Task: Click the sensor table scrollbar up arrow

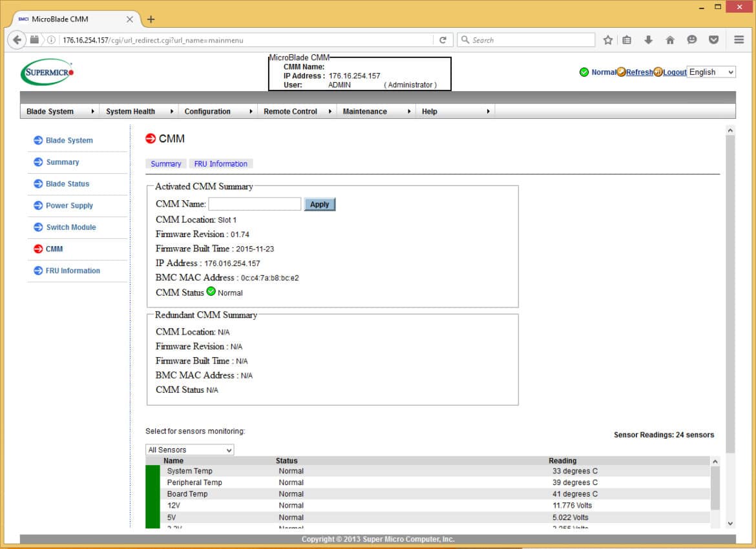Action: coord(715,461)
